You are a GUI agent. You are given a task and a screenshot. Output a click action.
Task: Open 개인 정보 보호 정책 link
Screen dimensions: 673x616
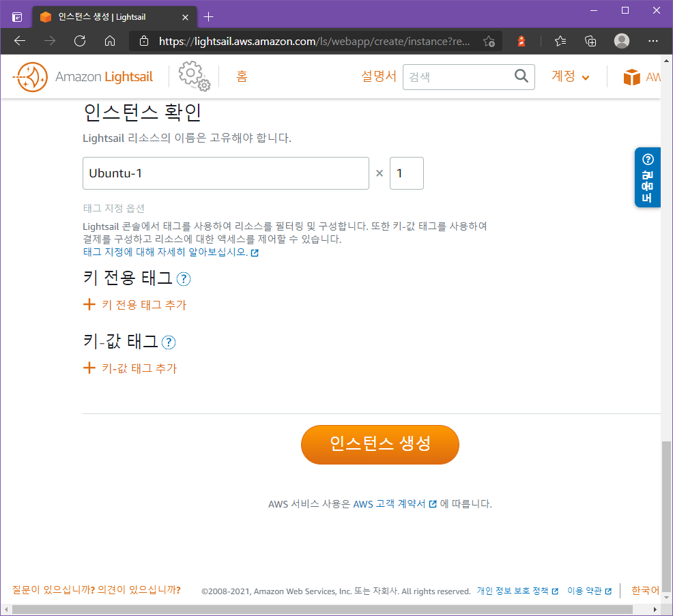coord(517,591)
